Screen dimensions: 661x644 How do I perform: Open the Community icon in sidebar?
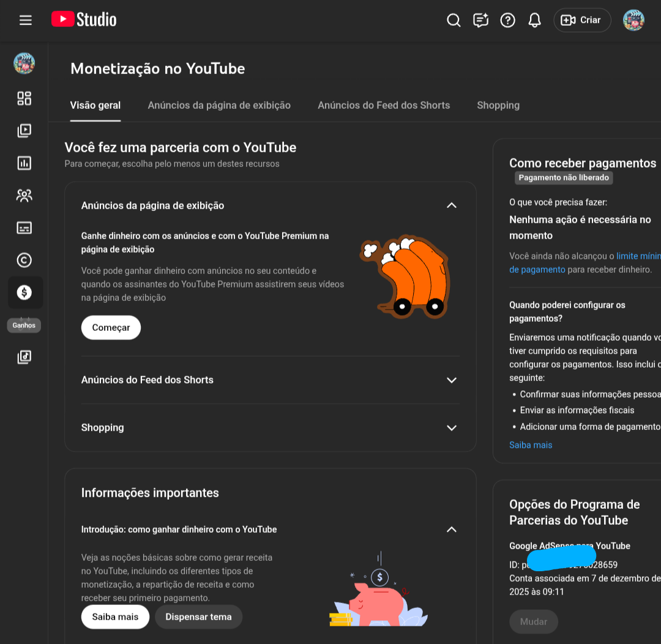(x=24, y=196)
